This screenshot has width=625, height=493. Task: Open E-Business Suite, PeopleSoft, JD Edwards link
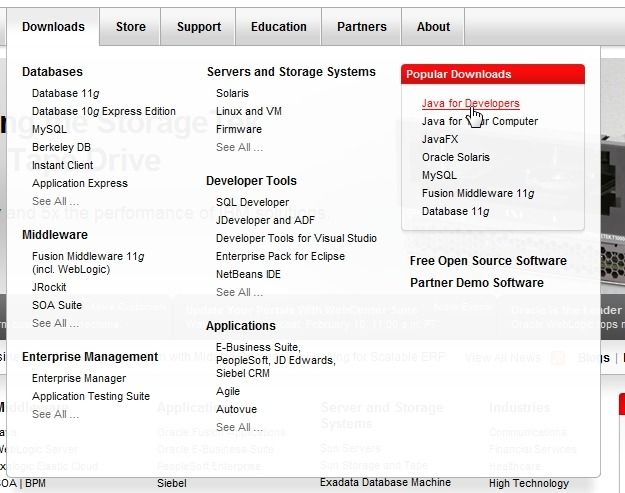point(276,360)
